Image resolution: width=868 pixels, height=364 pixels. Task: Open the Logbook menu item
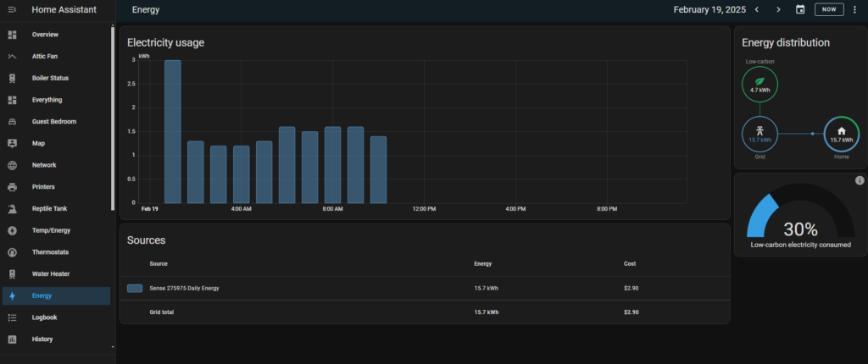(43, 317)
